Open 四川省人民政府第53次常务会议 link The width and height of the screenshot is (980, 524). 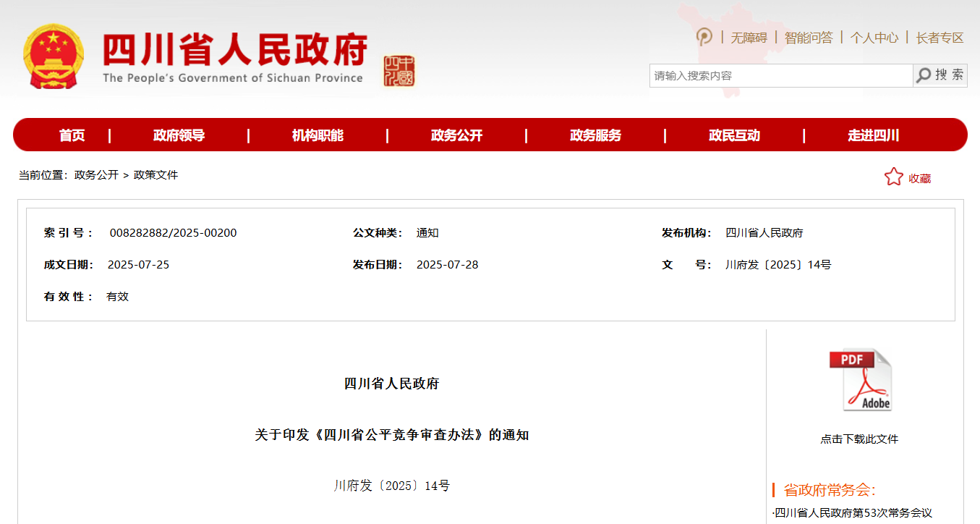(x=853, y=513)
